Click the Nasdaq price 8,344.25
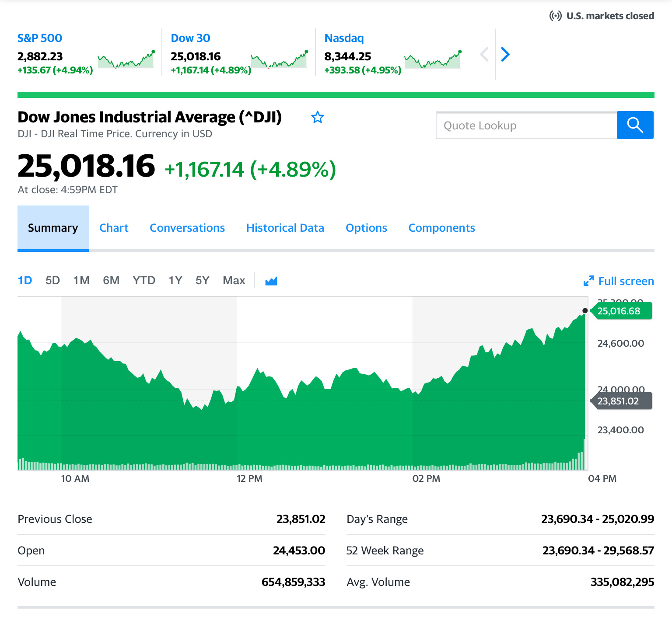Image resolution: width=672 pixels, height=620 pixels. tap(348, 56)
